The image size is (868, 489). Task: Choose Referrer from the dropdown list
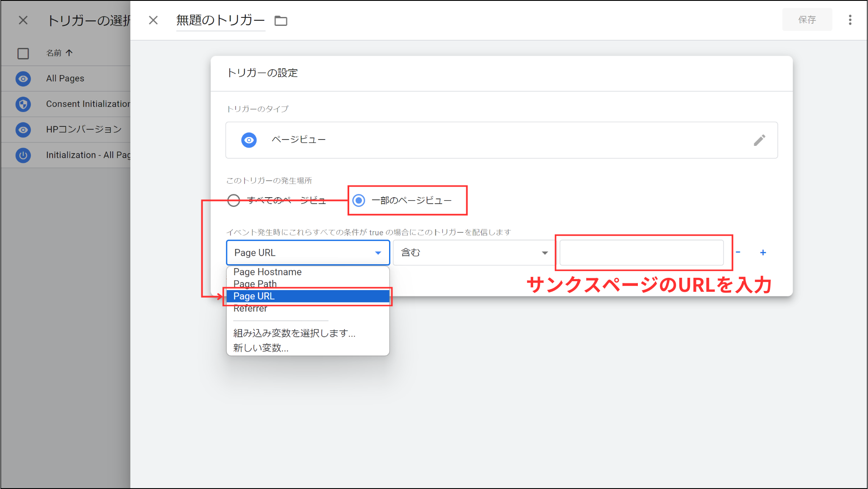pyautogui.click(x=308, y=308)
